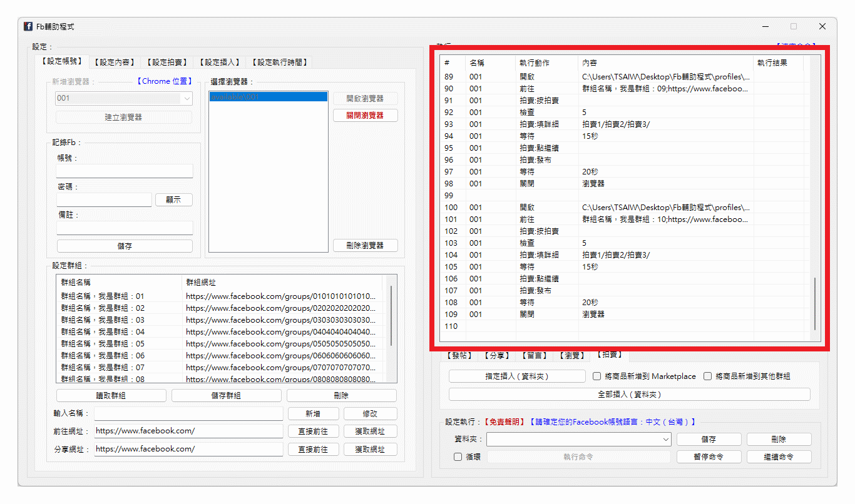Click the 刪除瀏覽器 button

click(366, 246)
